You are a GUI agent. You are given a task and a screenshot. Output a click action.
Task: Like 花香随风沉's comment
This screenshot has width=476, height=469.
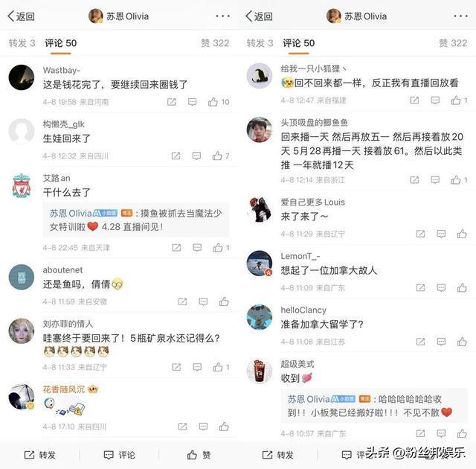coord(224,427)
